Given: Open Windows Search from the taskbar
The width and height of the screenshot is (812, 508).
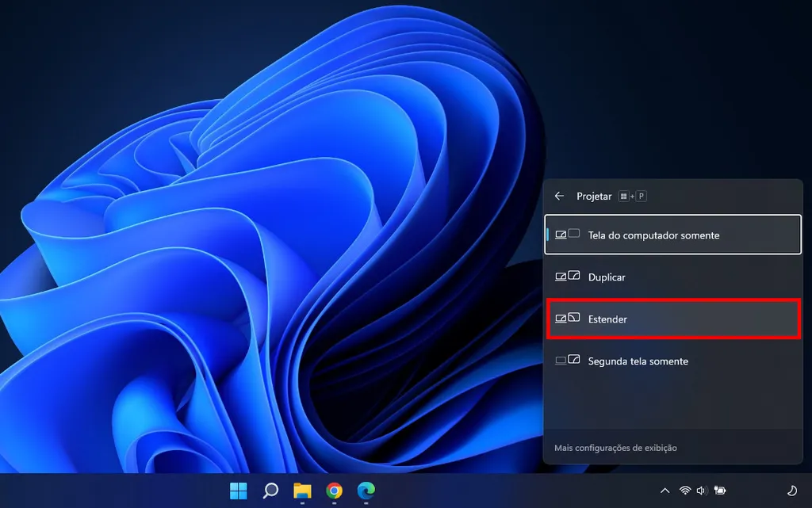Looking at the screenshot, I should [x=269, y=491].
